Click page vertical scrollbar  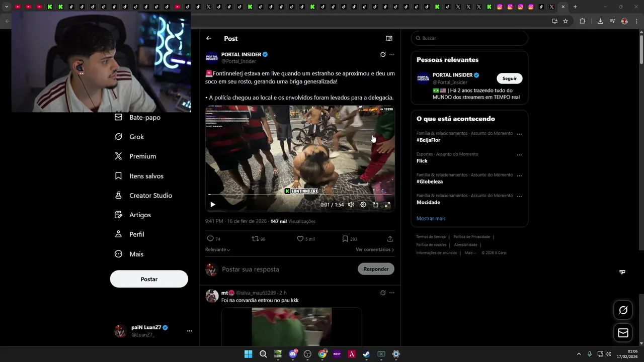pyautogui.click(x=641, y=50)
